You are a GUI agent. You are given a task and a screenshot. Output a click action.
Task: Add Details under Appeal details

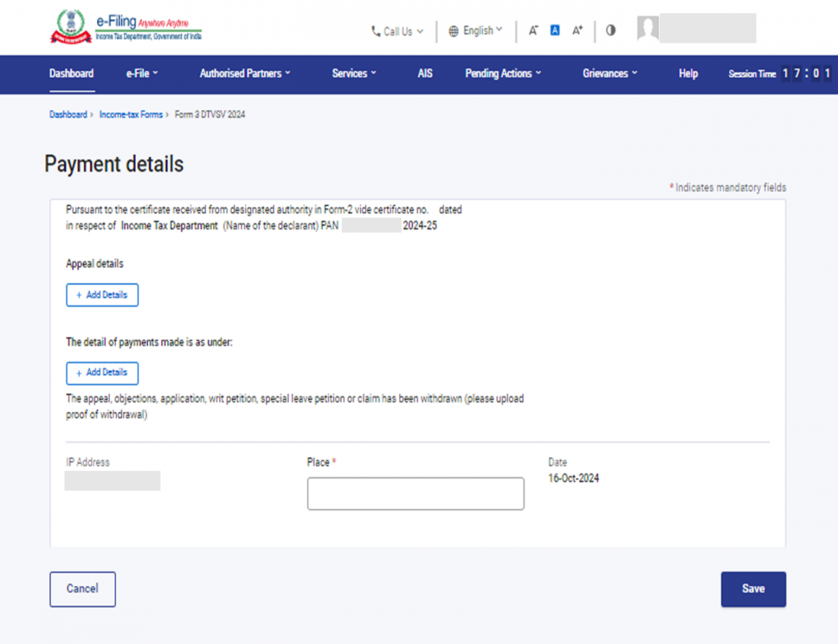point(102,295)
